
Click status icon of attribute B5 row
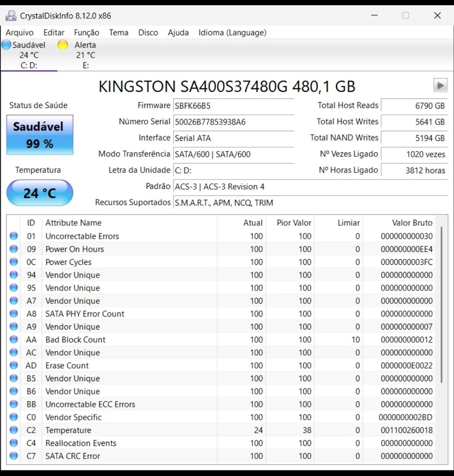click(x=14, y=378)
